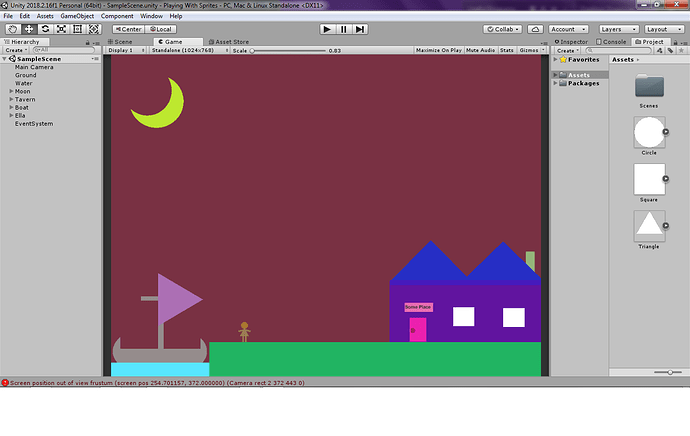This screenshot has width=690, height=436.
Task: Expand the Ella object
Action: (11, 115)
